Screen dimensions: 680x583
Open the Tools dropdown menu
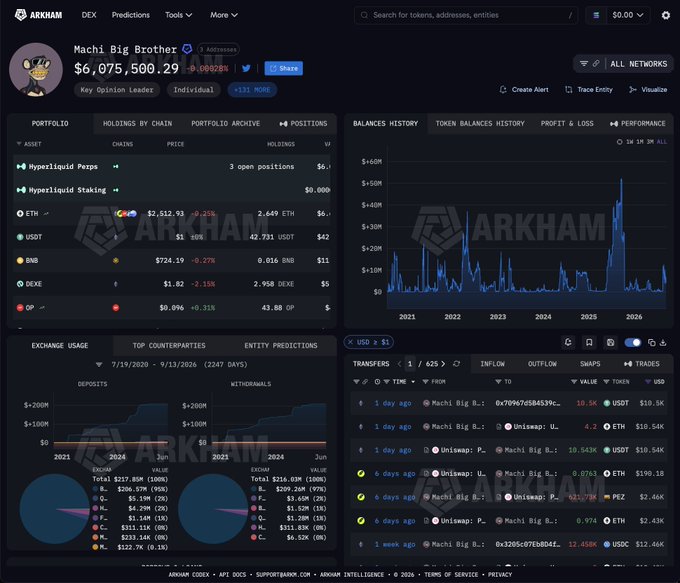pyautogui.click(x=178, y=15)
